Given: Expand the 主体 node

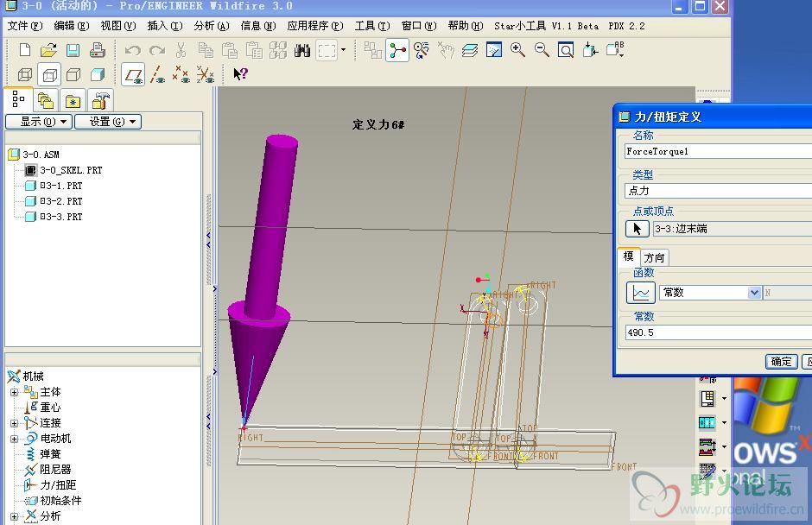Looking at the screenshot, I should (15, 393).
